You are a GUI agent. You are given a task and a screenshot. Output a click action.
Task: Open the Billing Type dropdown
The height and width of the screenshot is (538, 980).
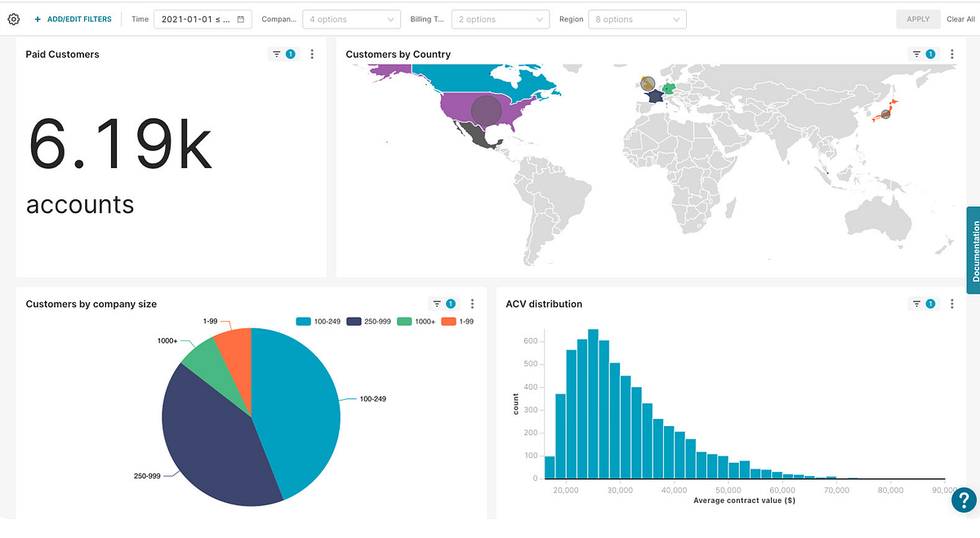coord(500,19)
